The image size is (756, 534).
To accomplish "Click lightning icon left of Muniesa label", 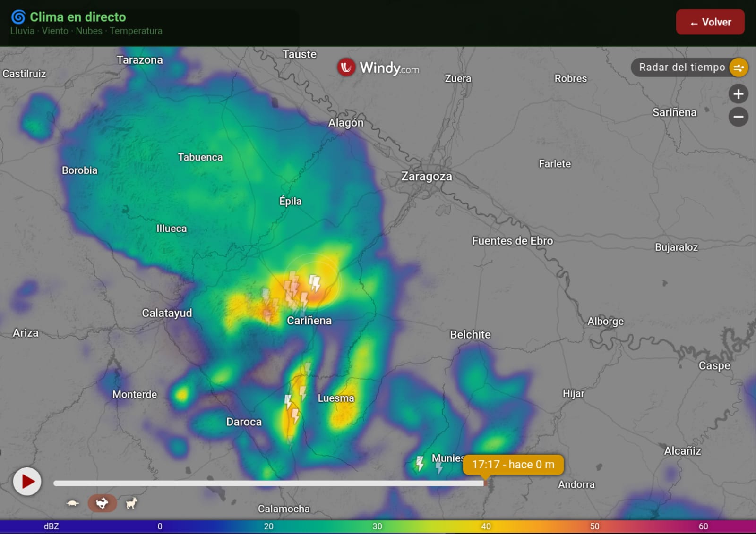I will pyautogui.click(x=420, y=463).
